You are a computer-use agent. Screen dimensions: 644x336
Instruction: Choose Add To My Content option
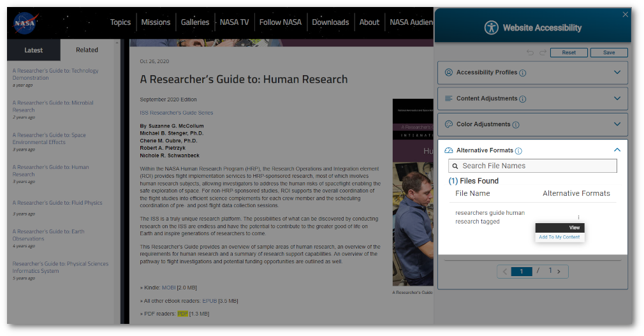coord(559,237)
